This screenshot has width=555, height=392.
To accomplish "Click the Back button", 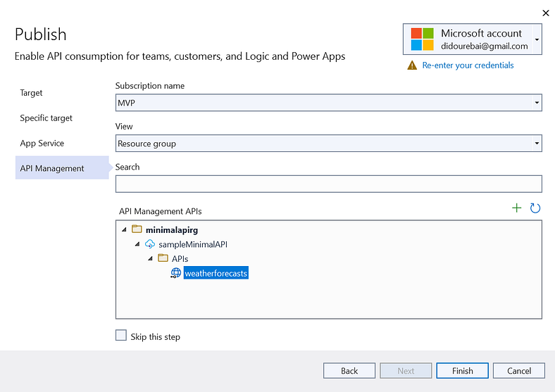I will tap(349, 370).
